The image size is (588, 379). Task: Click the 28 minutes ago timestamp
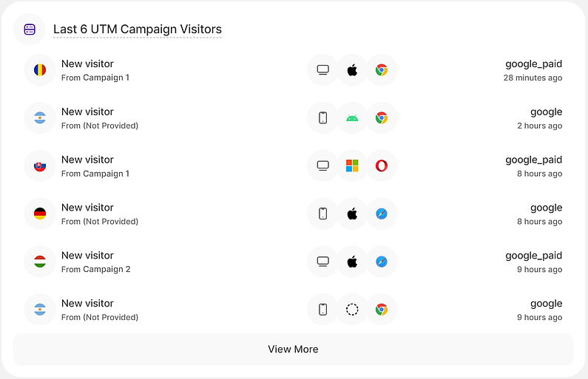pos(533,78)
